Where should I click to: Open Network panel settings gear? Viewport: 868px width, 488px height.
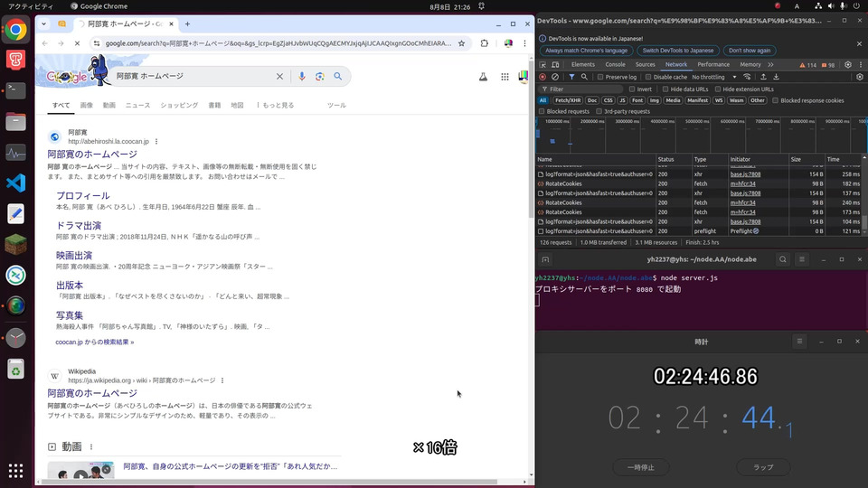click(860, 77)
